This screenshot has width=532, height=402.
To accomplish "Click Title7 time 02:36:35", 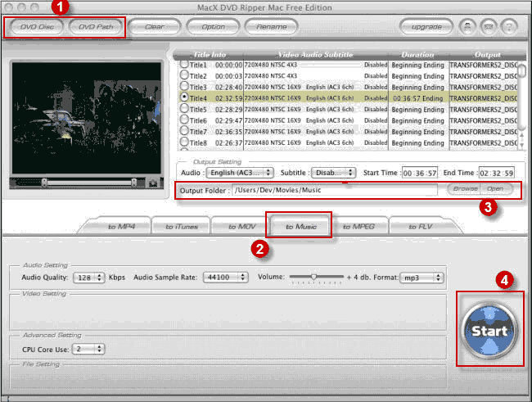I will 228,132.
